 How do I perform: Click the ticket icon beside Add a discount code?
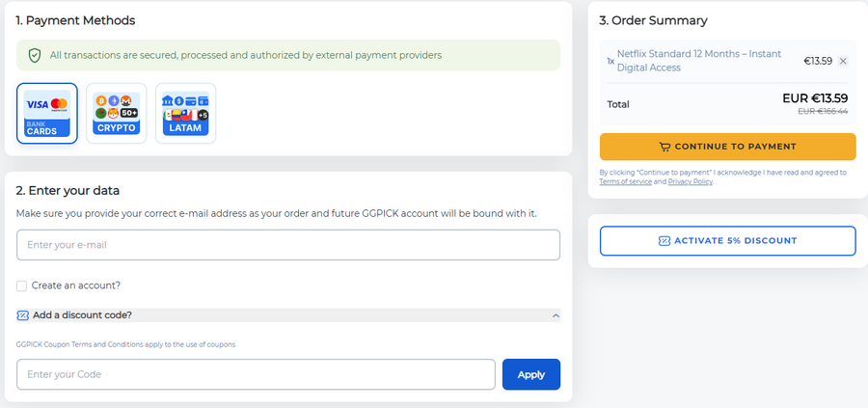pos(23,315)
